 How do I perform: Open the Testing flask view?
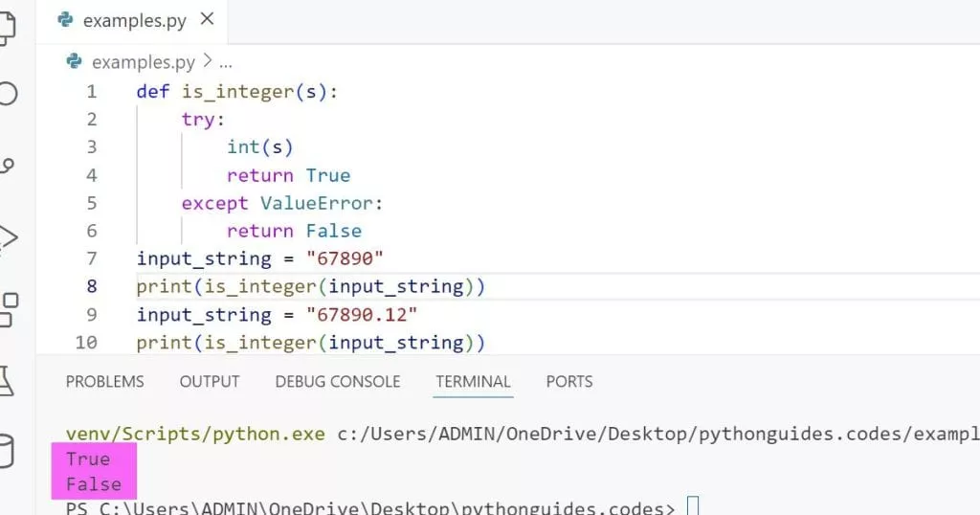tap(7, 379)
